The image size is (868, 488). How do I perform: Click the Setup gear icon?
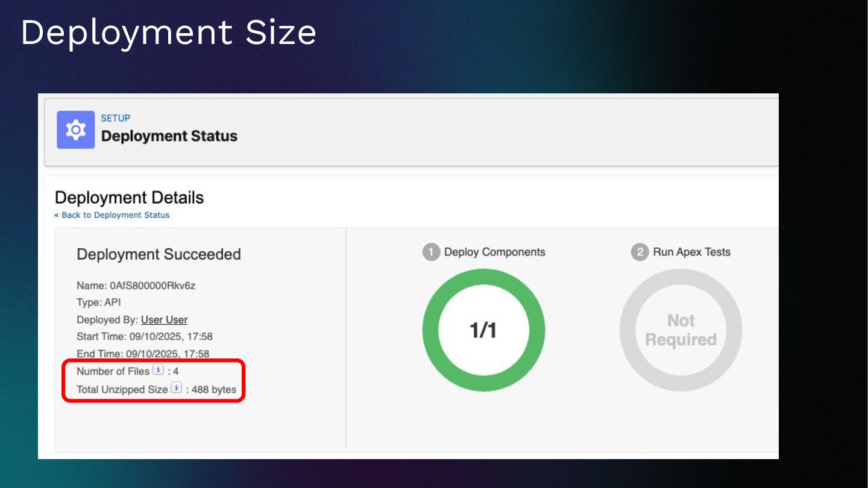(75, 130)
